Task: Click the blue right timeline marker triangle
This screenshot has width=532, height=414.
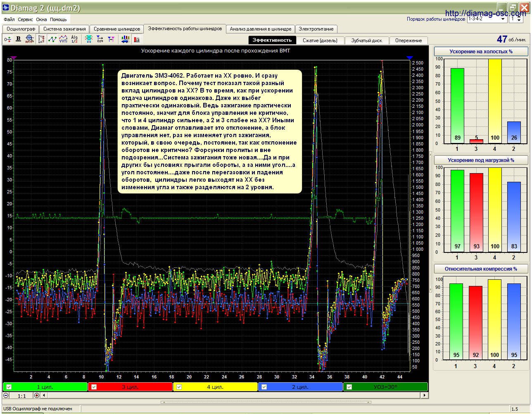Action: (409, 58)
